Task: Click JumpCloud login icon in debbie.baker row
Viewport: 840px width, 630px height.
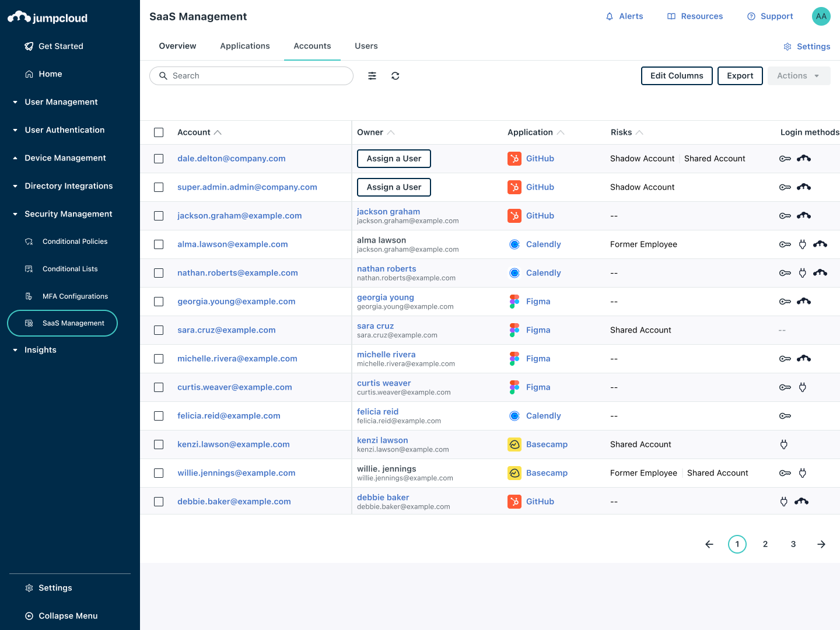Action: tap(801, 501)
